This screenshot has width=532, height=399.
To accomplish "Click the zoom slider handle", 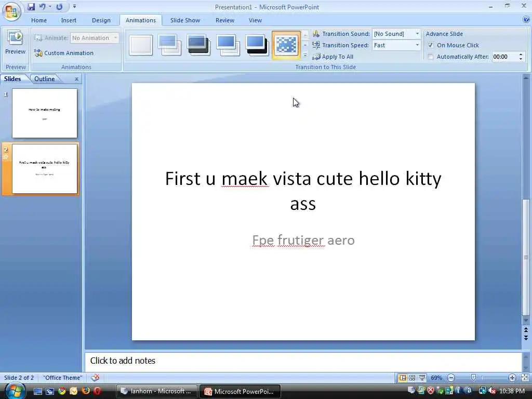I will click(x=474, y=378).
